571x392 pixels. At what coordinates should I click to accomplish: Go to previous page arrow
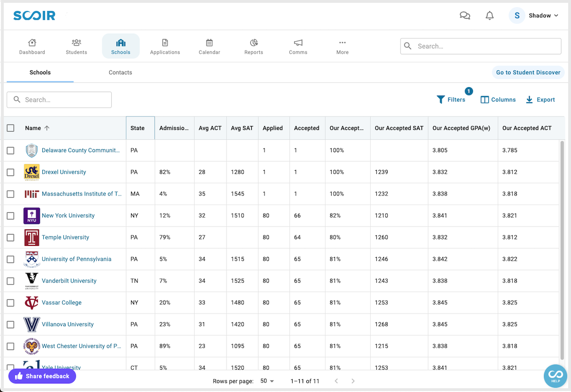point(336,381)
